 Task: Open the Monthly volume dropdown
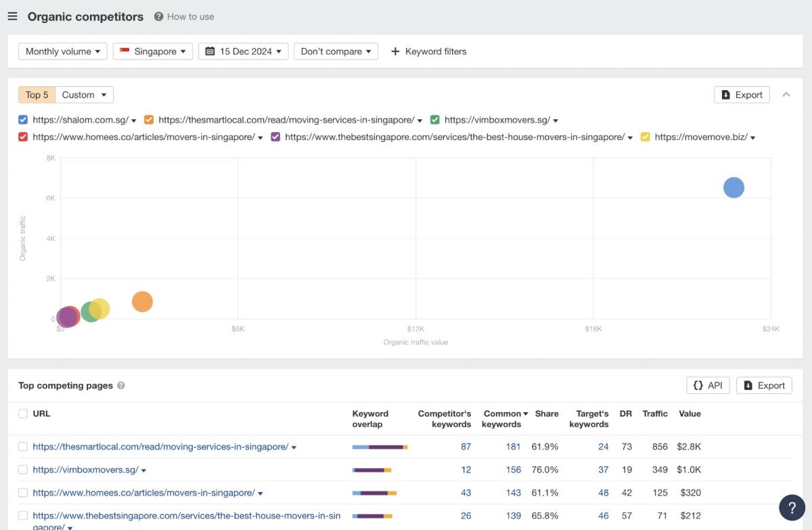(x=62, y=51)
